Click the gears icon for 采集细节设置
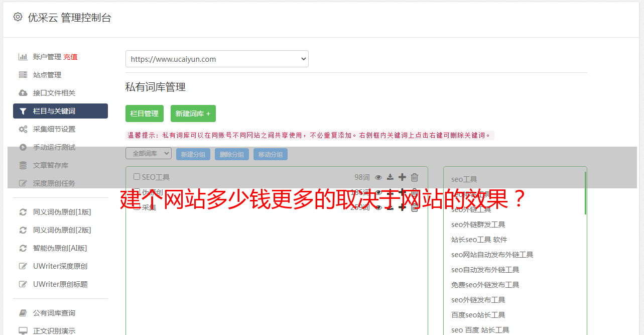The width and height of the screenshot is (644, 335). (x=23, y=129)
